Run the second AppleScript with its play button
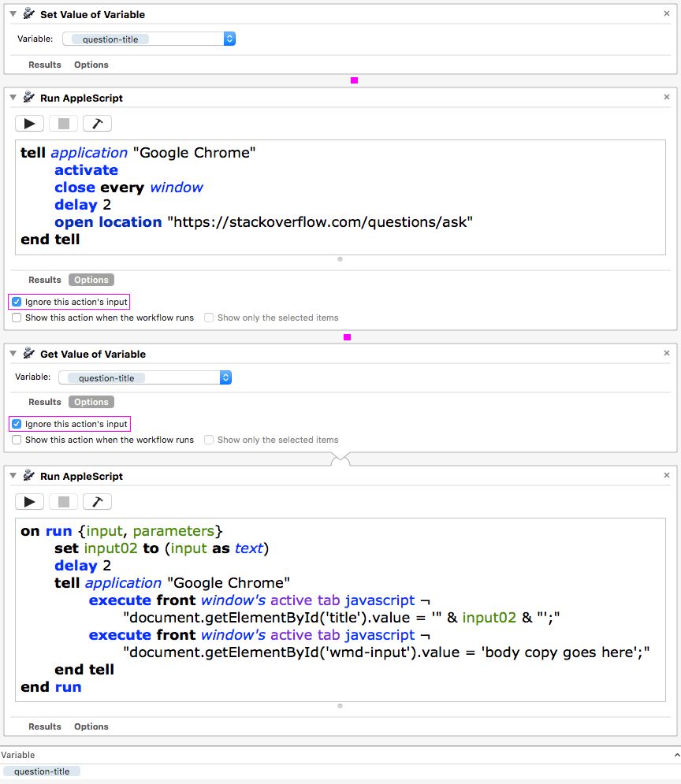Viewport: 681px width, 784px height. (x=29, y=501)
